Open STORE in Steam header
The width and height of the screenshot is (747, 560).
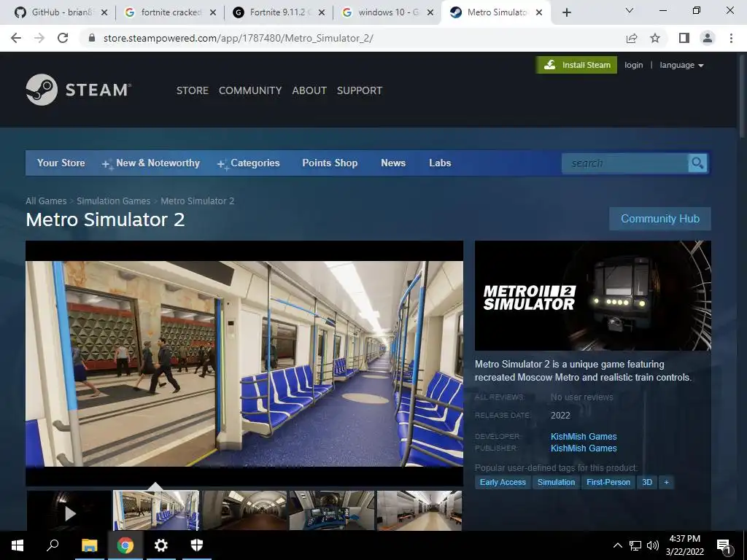tap(193, 90)
